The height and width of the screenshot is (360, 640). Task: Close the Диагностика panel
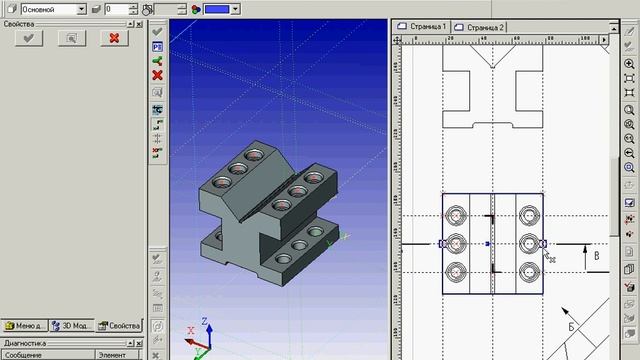(139, 343)
